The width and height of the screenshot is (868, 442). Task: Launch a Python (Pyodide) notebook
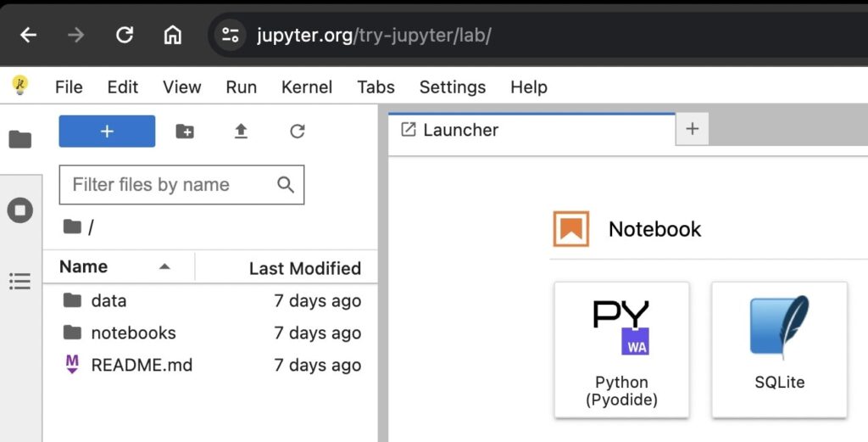click(621, 350)
